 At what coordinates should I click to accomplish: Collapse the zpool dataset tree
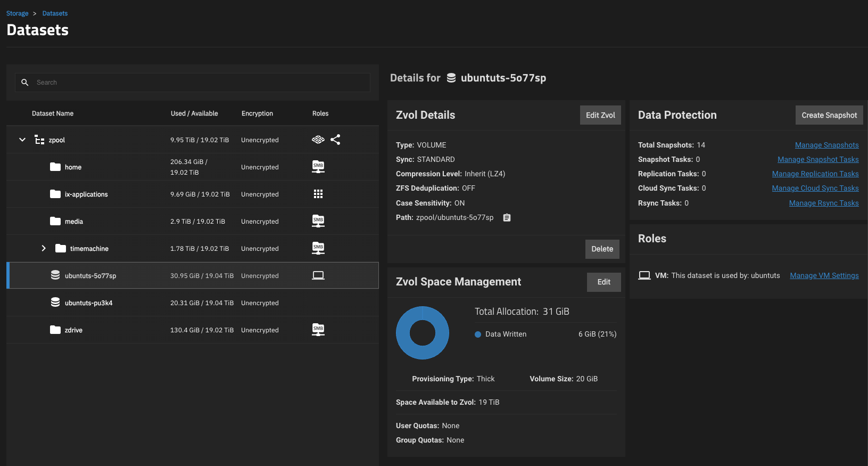point(22,140)
